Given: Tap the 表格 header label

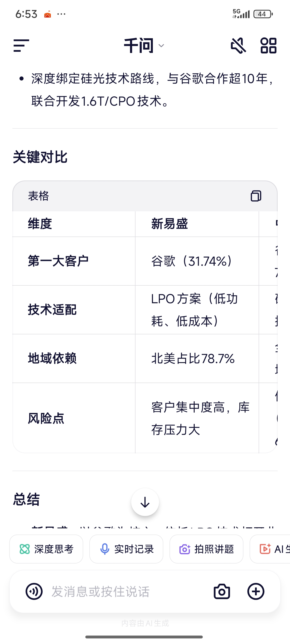Looking at the screenshot, I should click(38, 196).
